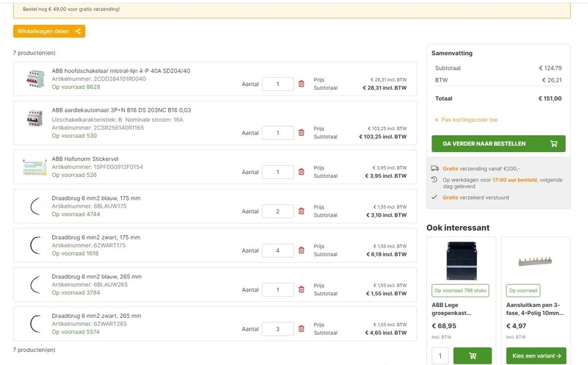Add ABB Lege groepenkast to cart

473,355
